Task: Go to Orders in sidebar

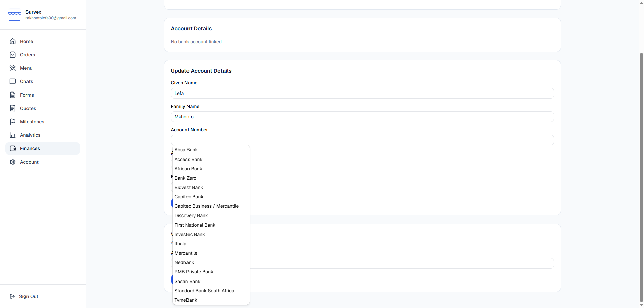Action: [43, 55]
